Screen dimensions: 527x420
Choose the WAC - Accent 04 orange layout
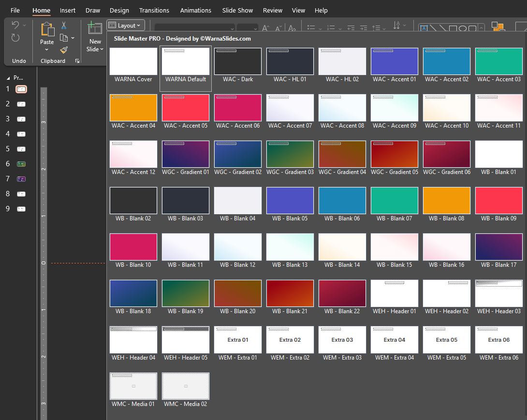133,108
